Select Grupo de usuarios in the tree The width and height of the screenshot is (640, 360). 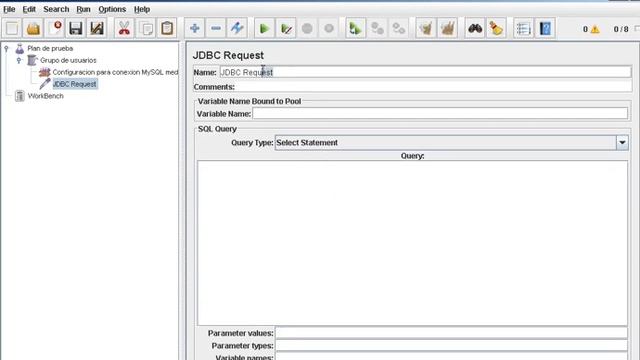click(68, 60)
